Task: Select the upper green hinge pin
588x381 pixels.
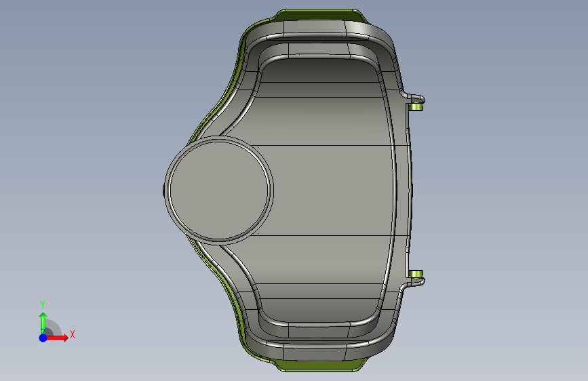Action: click(x=416, y=107)
